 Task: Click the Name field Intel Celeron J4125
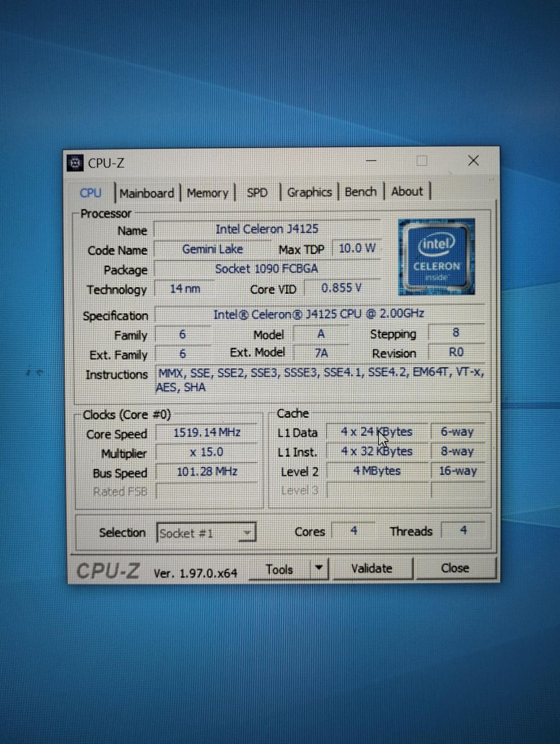tap(267, 229)
